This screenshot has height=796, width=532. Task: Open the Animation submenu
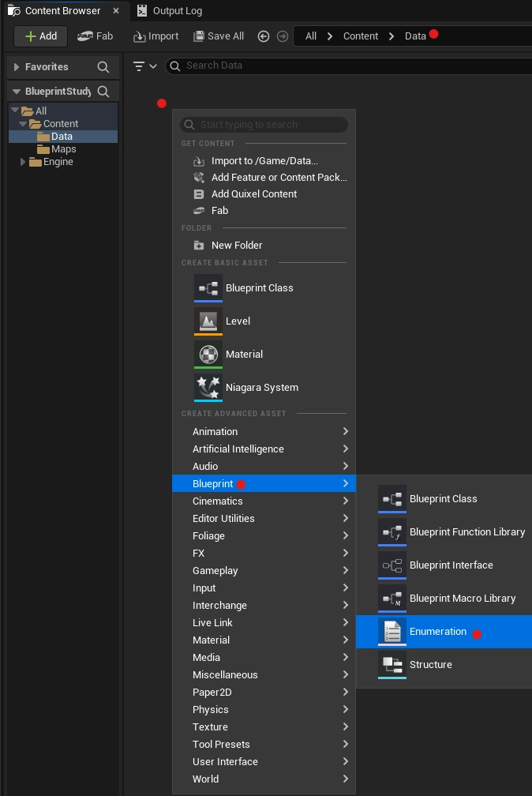pyautogui.click(x=264, y=431)
